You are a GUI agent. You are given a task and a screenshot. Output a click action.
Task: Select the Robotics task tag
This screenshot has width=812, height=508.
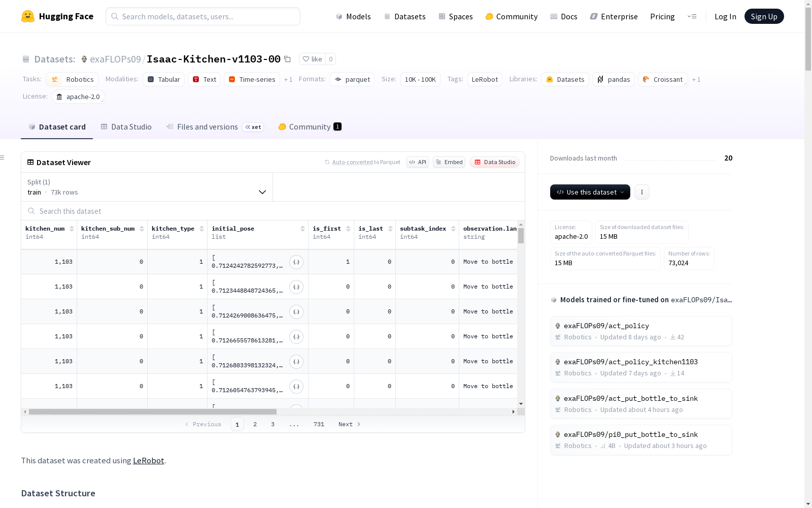click(72, 79)
